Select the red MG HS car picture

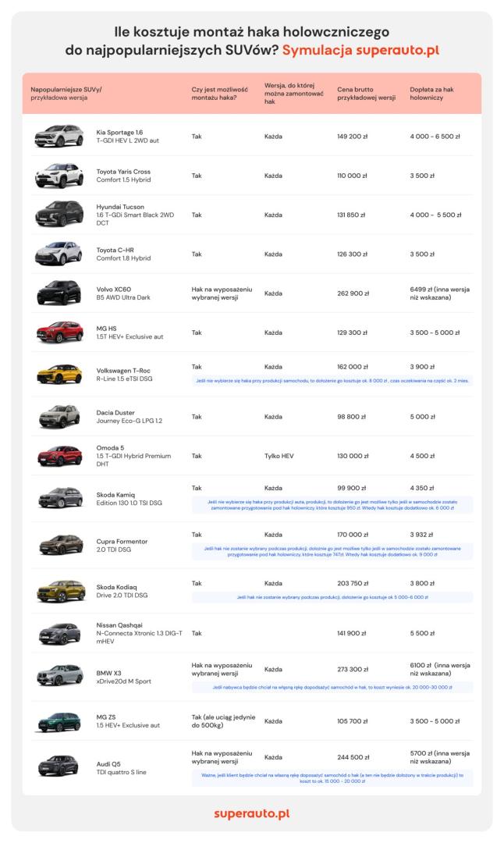(x=59, y=333)
